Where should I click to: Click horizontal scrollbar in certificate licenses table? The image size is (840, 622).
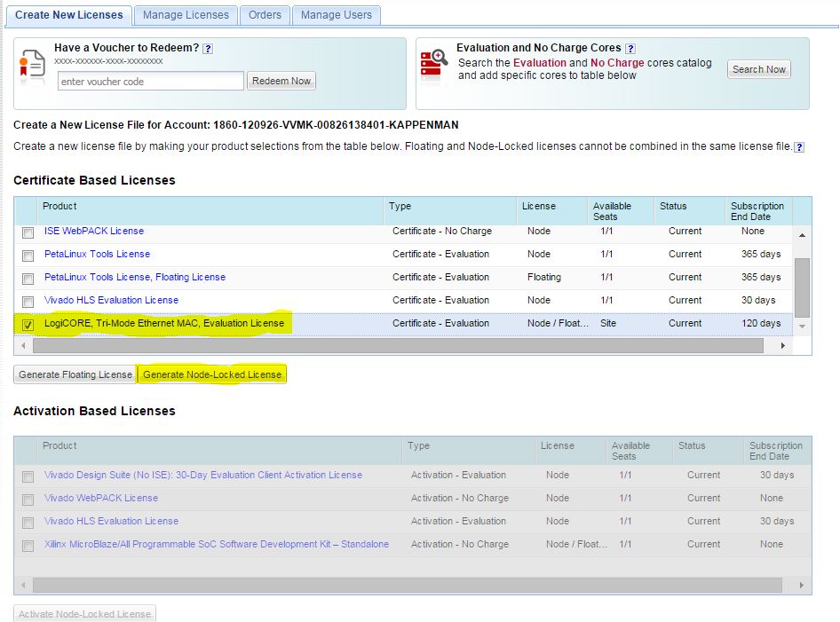pyautogui.click(x=398, y=346)
